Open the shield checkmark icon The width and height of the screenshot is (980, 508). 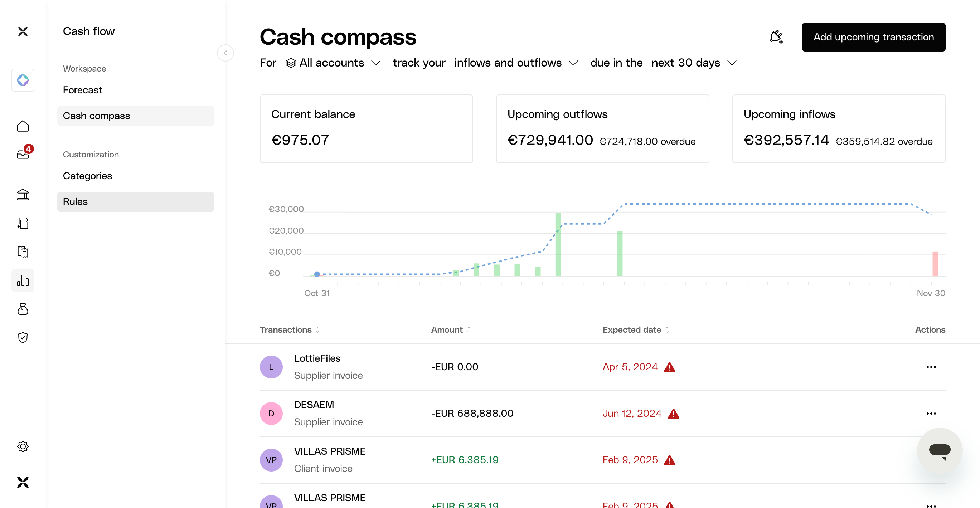pyautogui.click(x=23, y=337)
